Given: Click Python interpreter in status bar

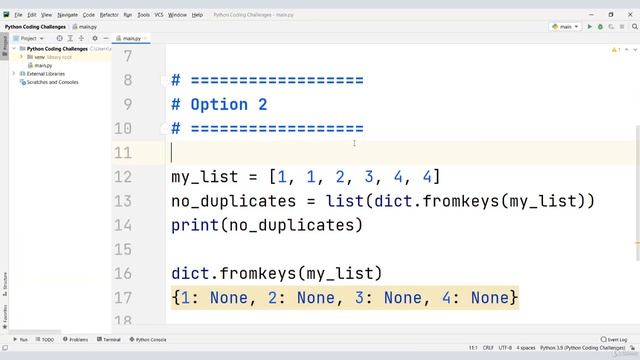Looking at the screenshot, I should coord(582,348).
